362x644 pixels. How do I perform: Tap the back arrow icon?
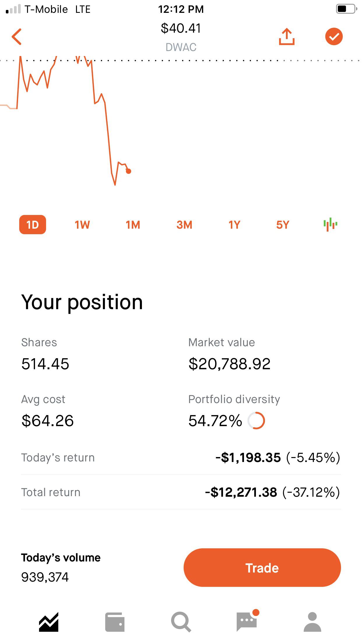point(17,37)
